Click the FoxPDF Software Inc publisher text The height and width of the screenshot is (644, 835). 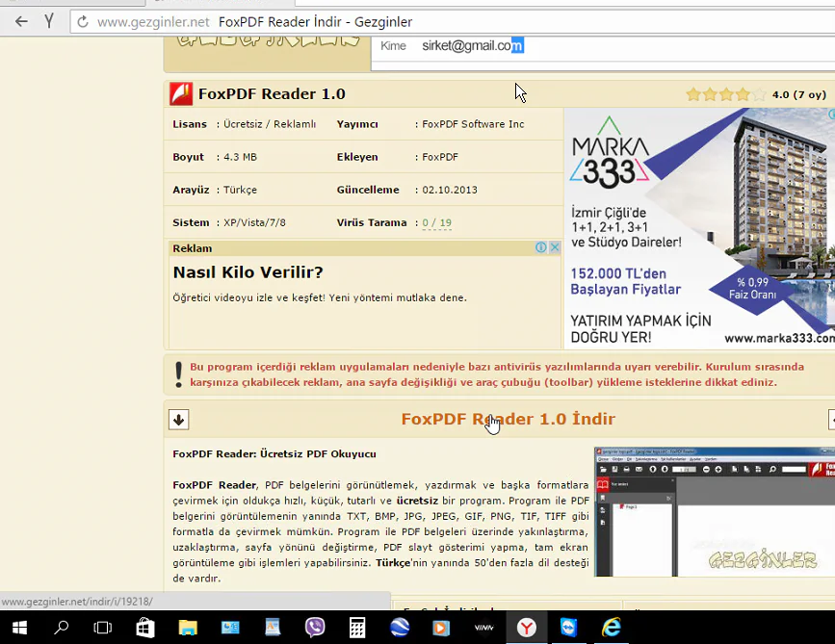[x=473, y=124]
